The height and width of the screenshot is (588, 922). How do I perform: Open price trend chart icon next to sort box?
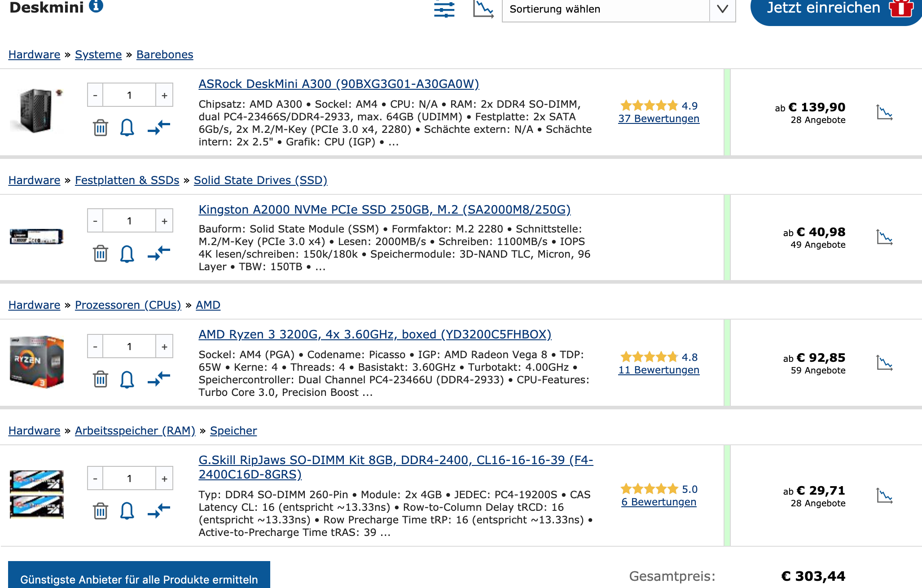coord(483,9)
